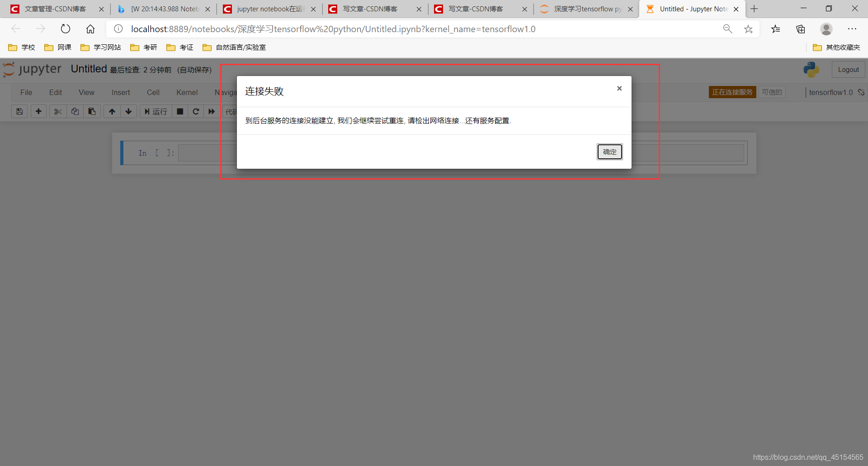
Task: Open the 网课 bookmarks folder
Action: pyautogui.click(x=58, y=47)
